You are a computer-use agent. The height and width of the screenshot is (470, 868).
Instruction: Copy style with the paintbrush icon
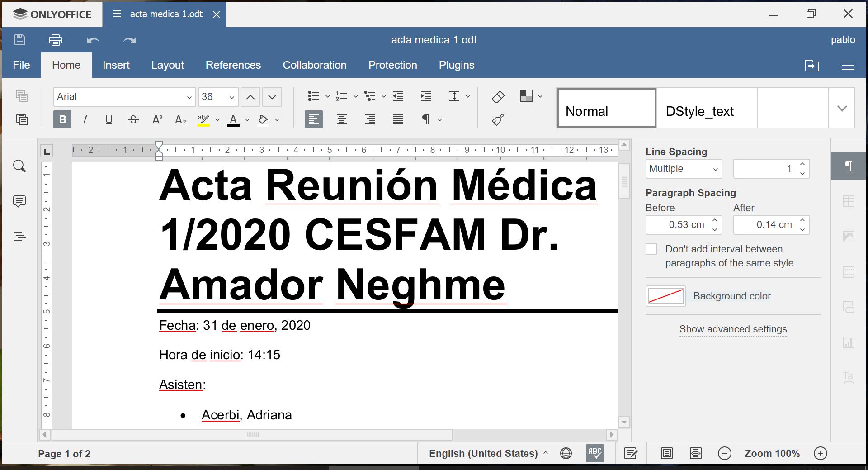point(498,120)
